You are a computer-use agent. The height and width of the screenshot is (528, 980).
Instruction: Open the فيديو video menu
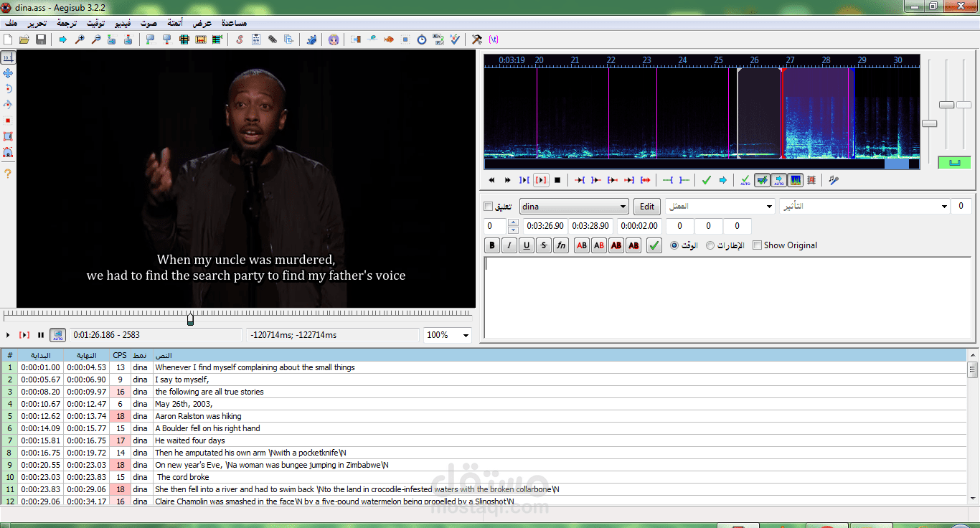click(123, 23)
